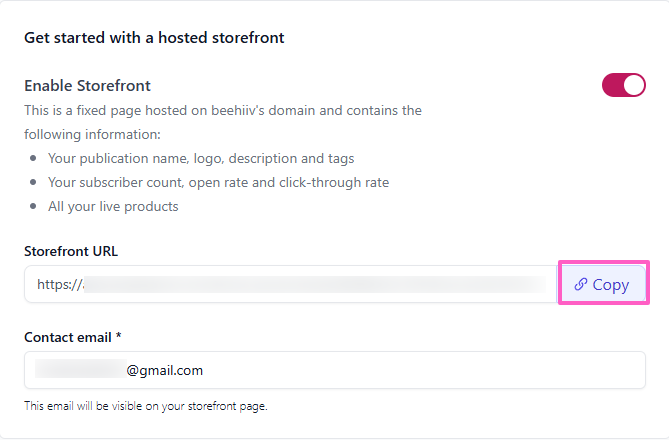This screenshot has height=440, width=669.
Task: Click the 'All your live products' bullet
Action: click(x=113, y=206)
